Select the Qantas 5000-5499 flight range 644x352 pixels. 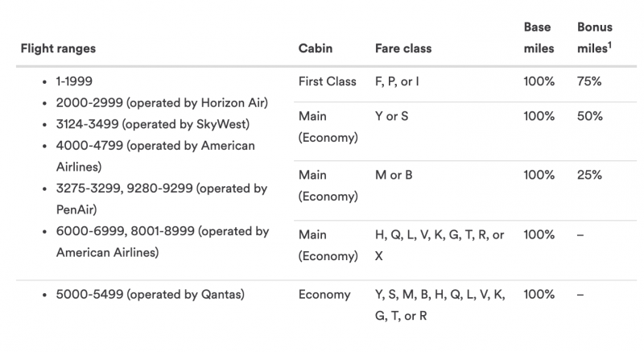(151, 295)
